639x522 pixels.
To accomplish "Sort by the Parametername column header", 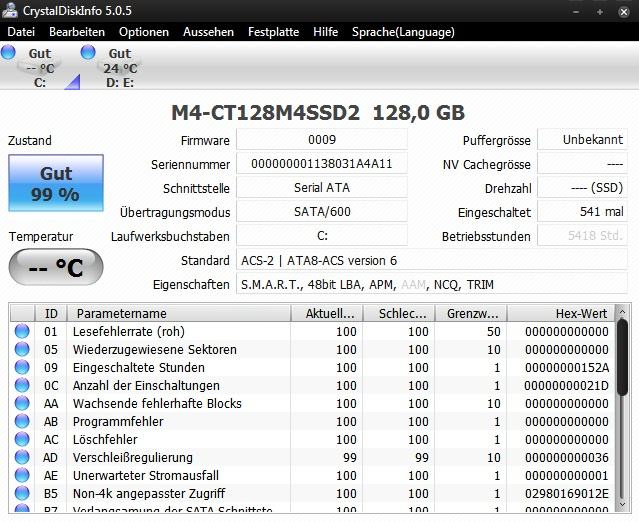I will coord(179,313).
